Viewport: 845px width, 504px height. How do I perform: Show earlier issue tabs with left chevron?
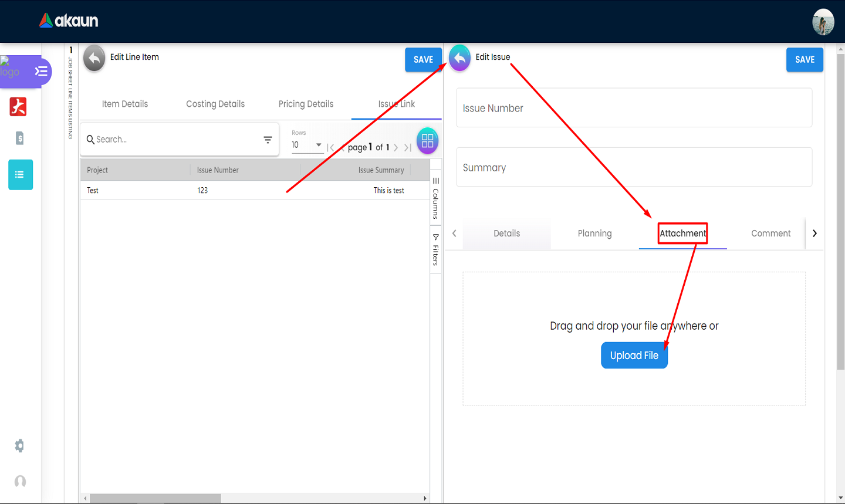(x=454, y=234)
